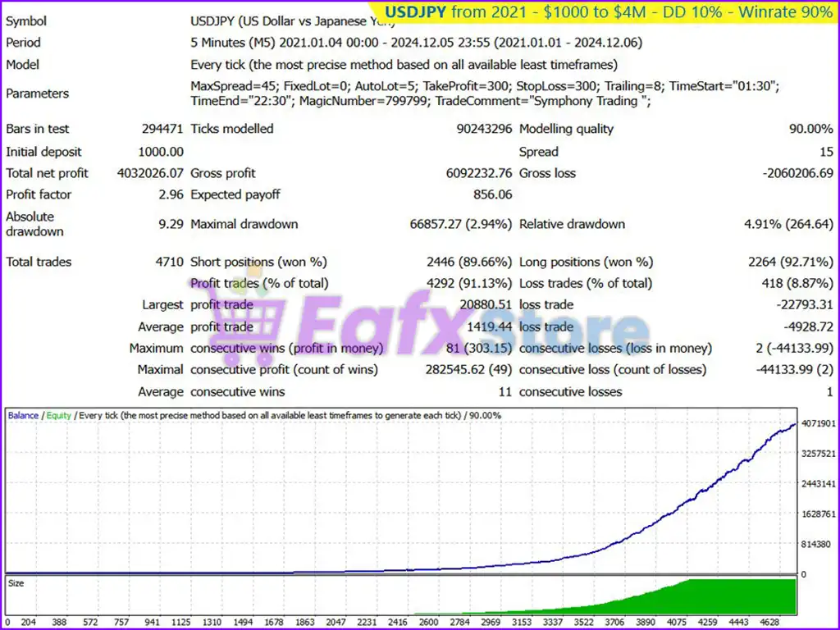Click the "Relative drawdown" label
This screenshot has width=840, height=630.
(x=572, y=225)
